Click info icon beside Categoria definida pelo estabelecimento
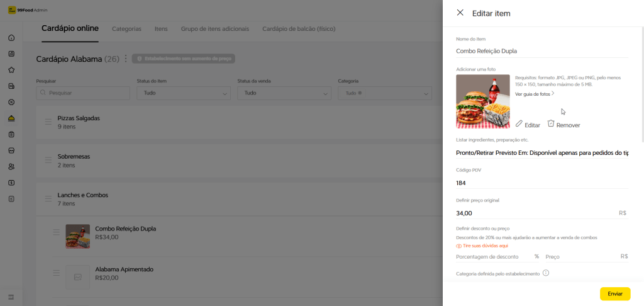Screen dimensions: 644x306 546,273
